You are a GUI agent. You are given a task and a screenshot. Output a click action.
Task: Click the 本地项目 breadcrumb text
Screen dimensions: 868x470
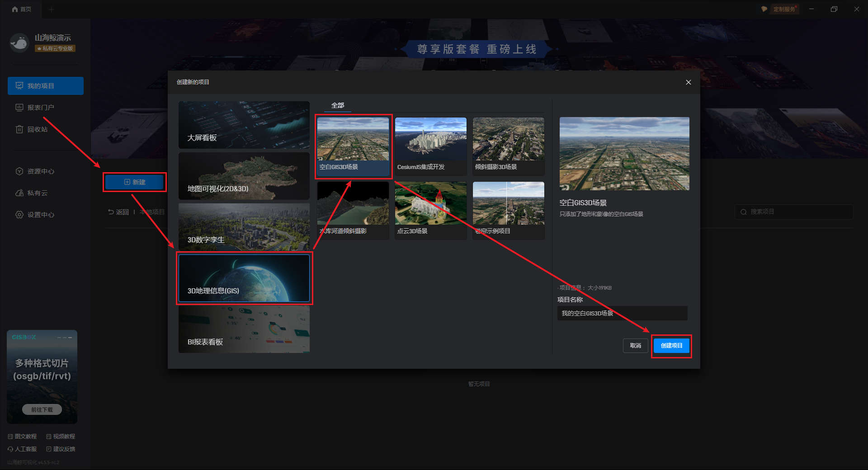click(x=152, y=212)
